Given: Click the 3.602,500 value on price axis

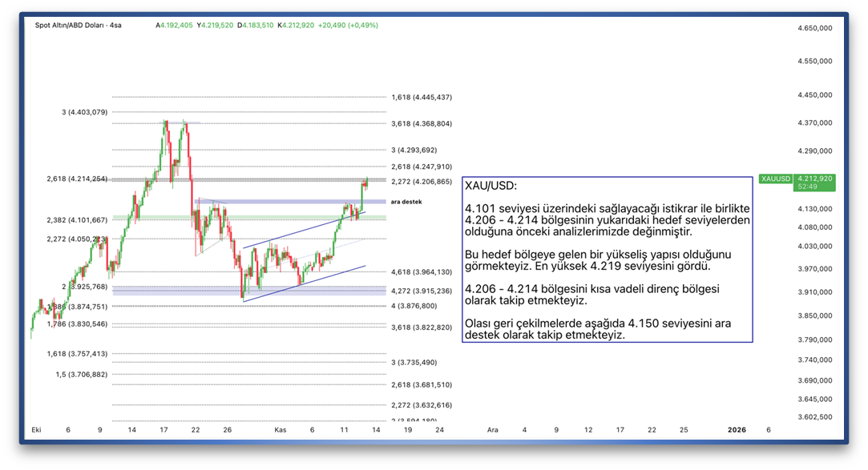Looking at the screenshot, I should point(813,416).
